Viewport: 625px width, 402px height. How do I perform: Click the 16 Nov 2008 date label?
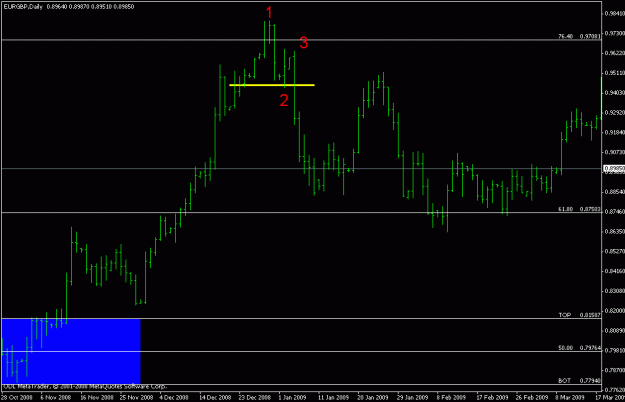pos(97,397)
